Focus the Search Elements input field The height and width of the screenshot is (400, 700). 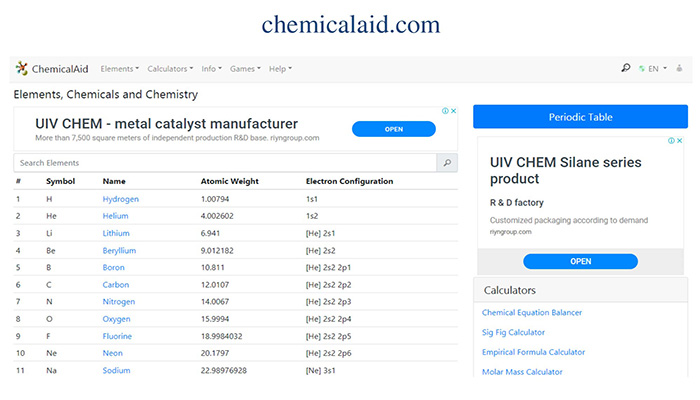[225, 162]
